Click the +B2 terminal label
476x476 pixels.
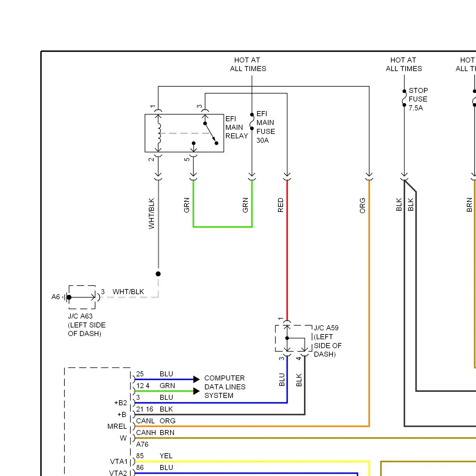point(121,403)
